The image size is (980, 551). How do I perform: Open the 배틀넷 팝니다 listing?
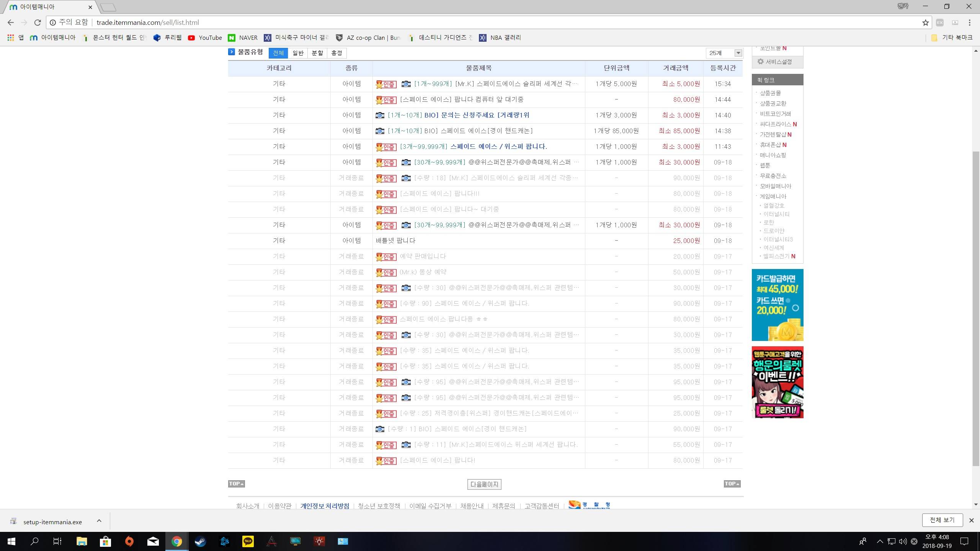click(395, 241)
